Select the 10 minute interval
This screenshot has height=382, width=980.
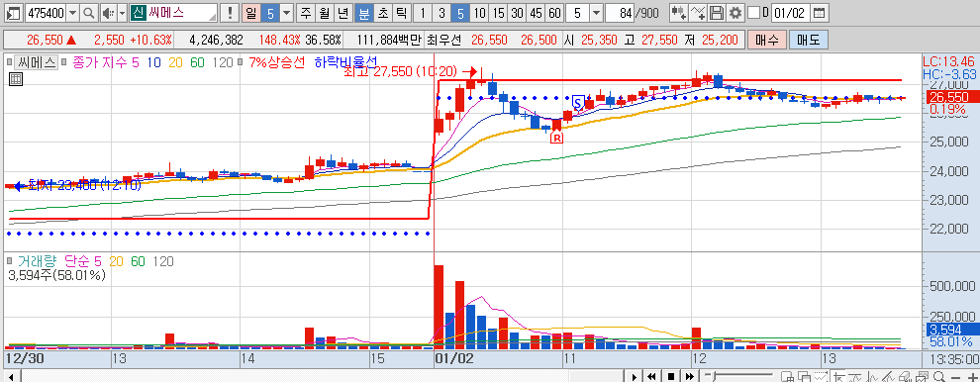click(x=479, y=13)
